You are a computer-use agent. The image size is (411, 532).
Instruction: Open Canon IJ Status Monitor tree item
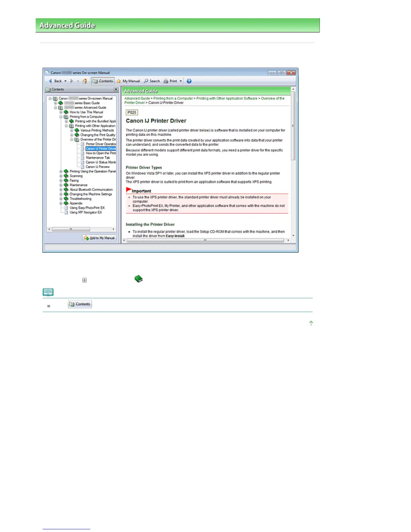101,162
